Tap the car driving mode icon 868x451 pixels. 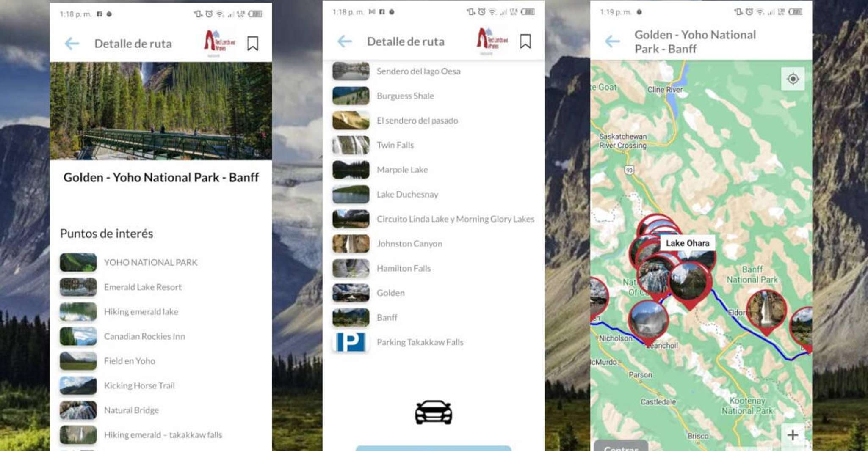click(x=433, y=412)
